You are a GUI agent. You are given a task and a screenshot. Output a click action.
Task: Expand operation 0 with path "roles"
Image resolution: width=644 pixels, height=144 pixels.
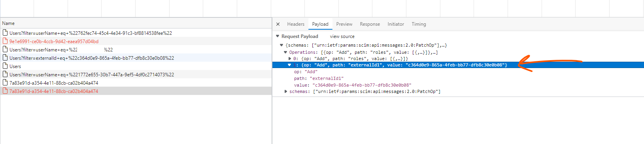(x=290, y=59)
